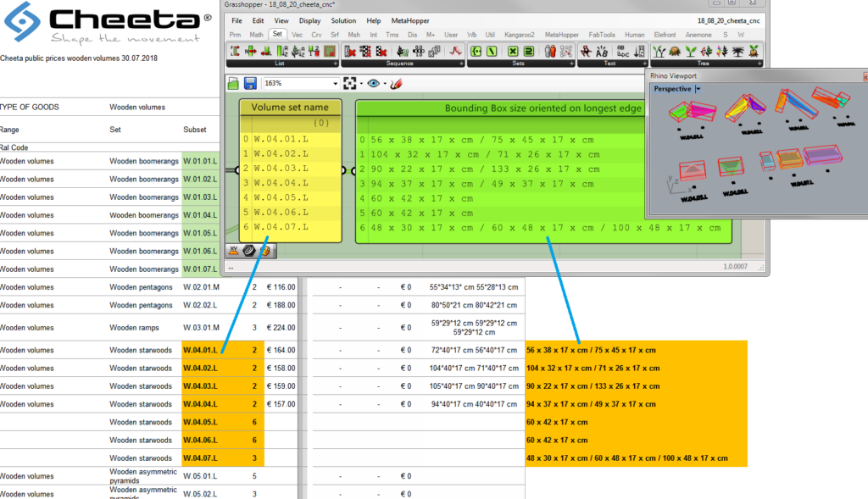Switch to the Vec component tab
Viewport: 868px width, 499px height.
[298, 35]
